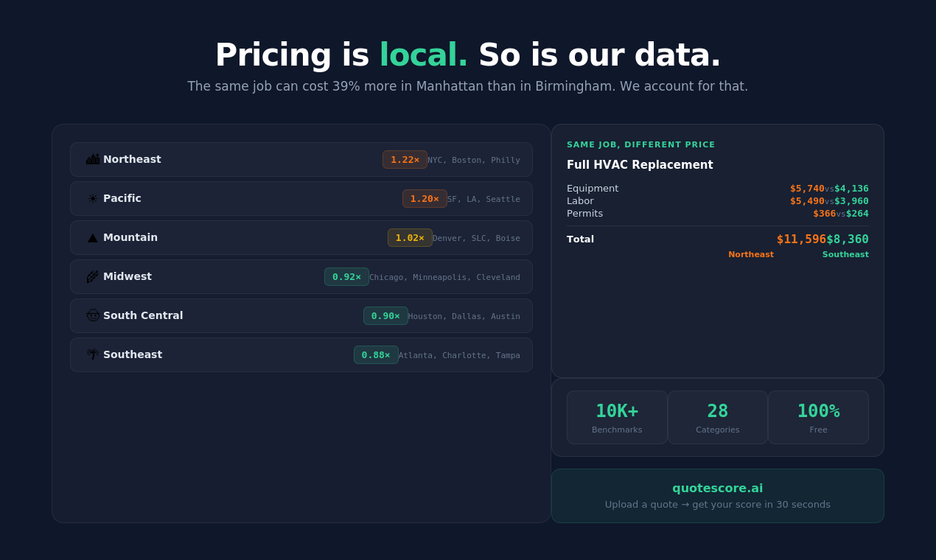Click the Southeast palm tree icon
This screenshot has width=936, height=560.
point(93,354)
